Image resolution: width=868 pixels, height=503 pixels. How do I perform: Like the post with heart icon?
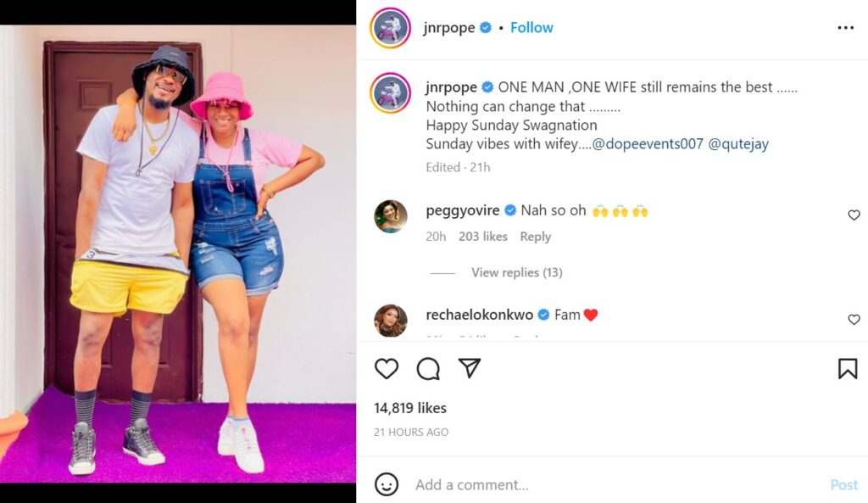click(387, 368)
